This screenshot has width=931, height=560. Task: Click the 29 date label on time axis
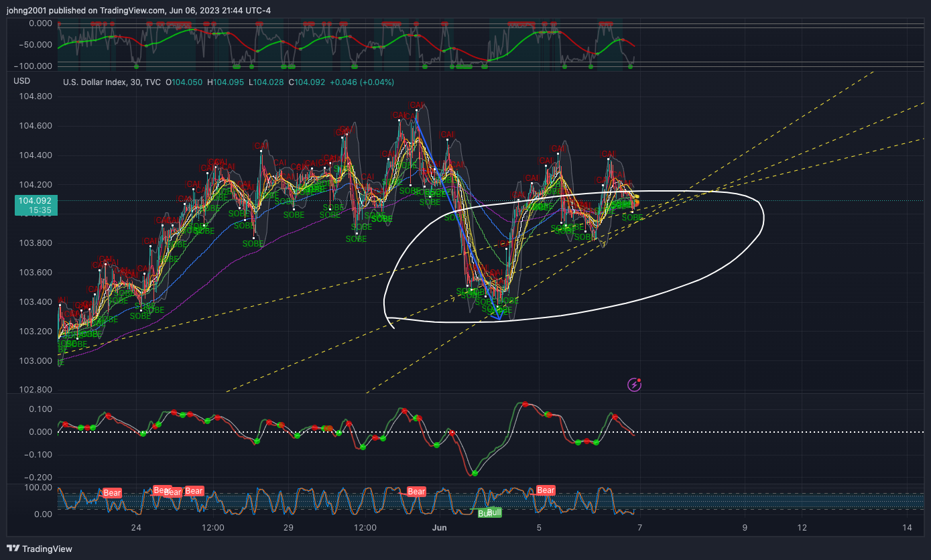point(288,528)
